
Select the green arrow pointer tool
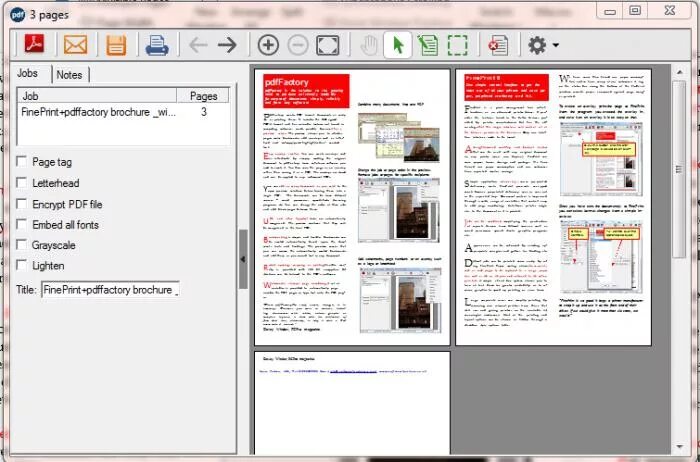coord(397,45)
